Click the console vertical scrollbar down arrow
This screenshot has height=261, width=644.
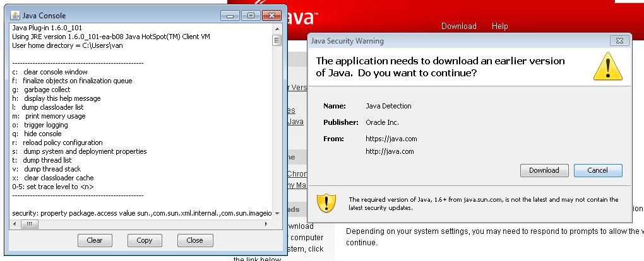(x=277, y=213)
